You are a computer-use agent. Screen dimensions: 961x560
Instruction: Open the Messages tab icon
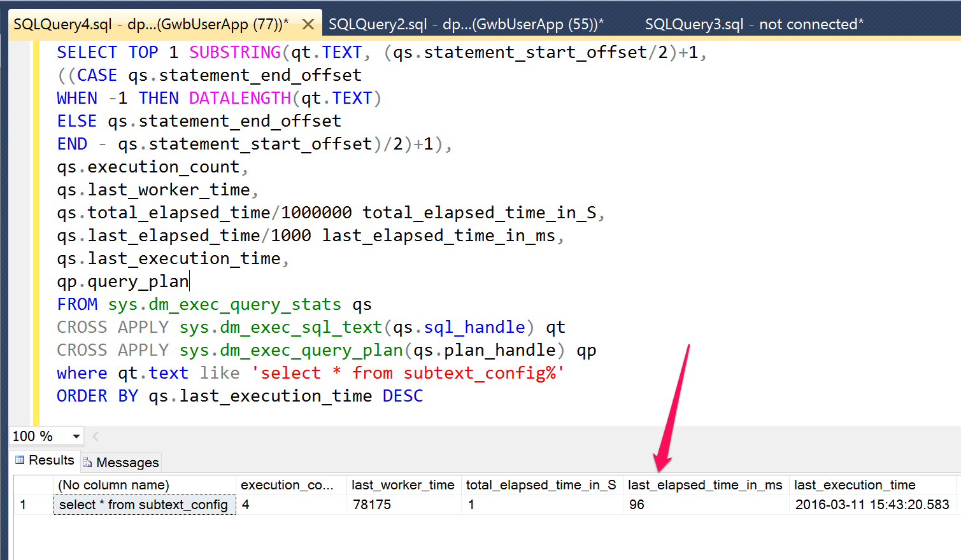[x=87, y=463]
